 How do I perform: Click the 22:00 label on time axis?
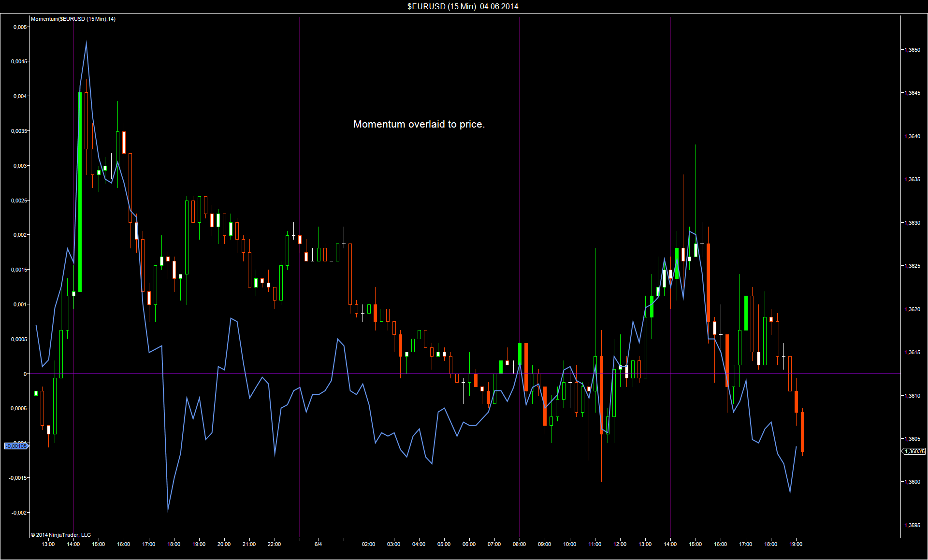click(x=274, y=544)
